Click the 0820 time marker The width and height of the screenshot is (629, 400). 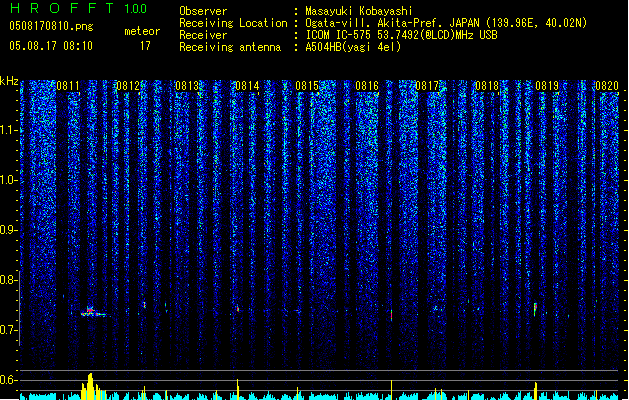click(x=607, y=86)
